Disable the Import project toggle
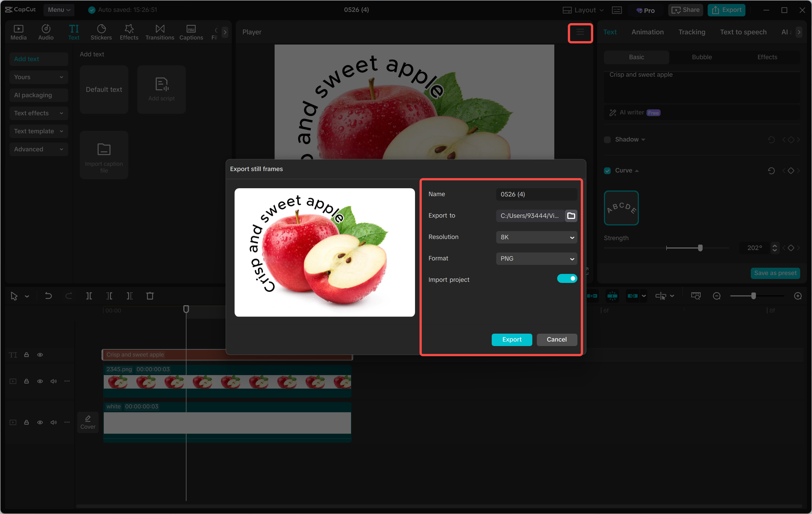 [567, 279]
